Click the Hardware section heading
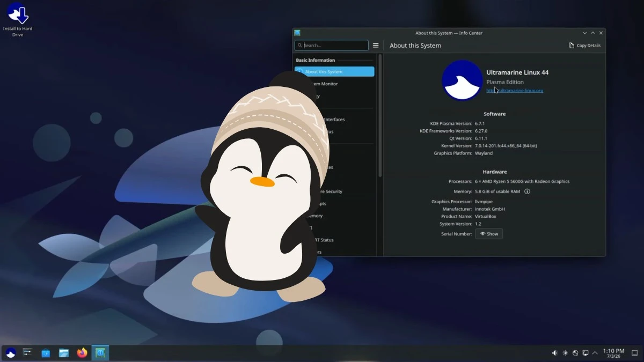Viewport: 644px width, 362px height. pyautogui.click(x=495, y=172)
